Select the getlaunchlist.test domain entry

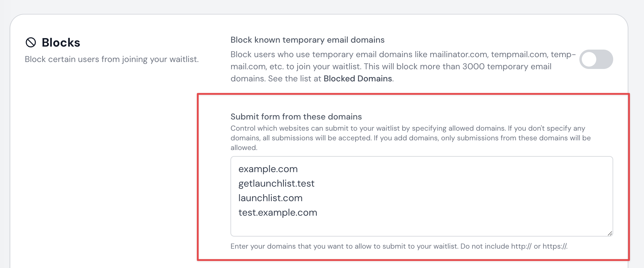[276, 183]
